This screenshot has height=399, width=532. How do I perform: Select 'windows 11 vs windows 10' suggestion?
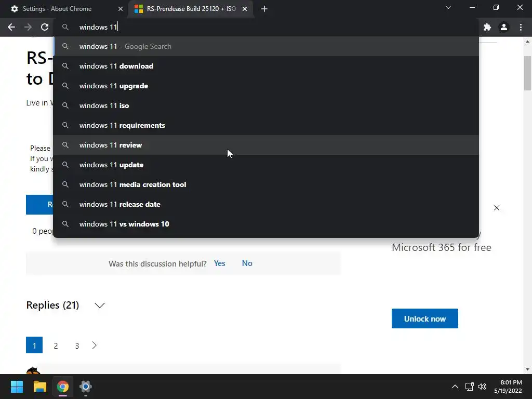point(266,224)
